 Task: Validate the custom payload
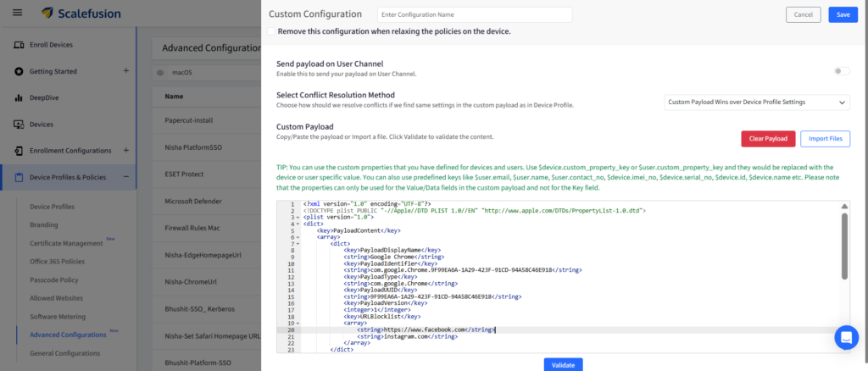563,365
